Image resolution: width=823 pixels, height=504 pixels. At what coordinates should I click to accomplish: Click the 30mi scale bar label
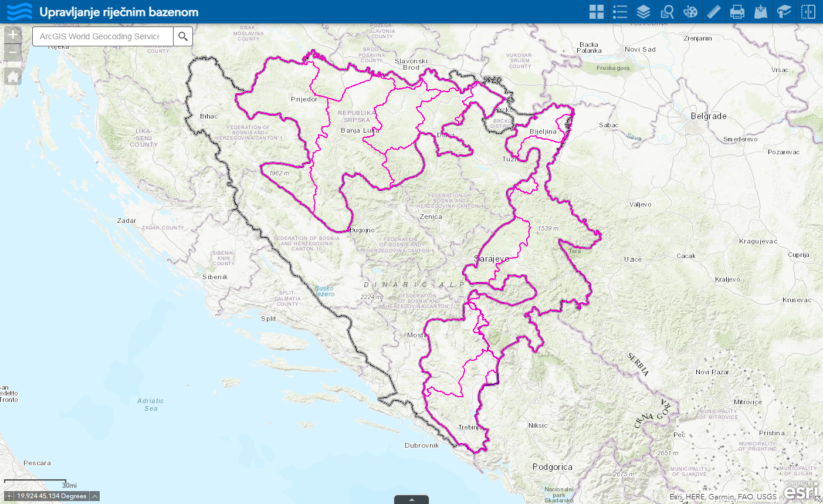tap(69, 485)
